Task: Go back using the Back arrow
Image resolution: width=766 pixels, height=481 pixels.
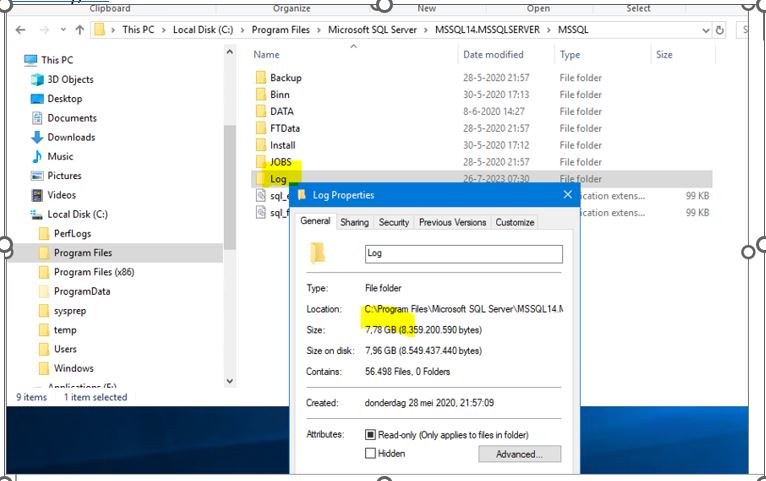Action: click(x=21, y=30)
